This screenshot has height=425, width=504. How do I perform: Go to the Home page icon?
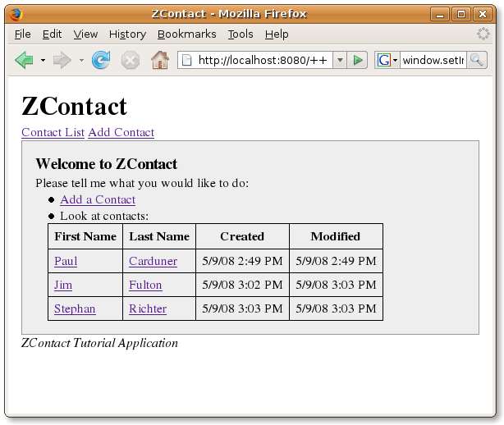tap(159, 60)
